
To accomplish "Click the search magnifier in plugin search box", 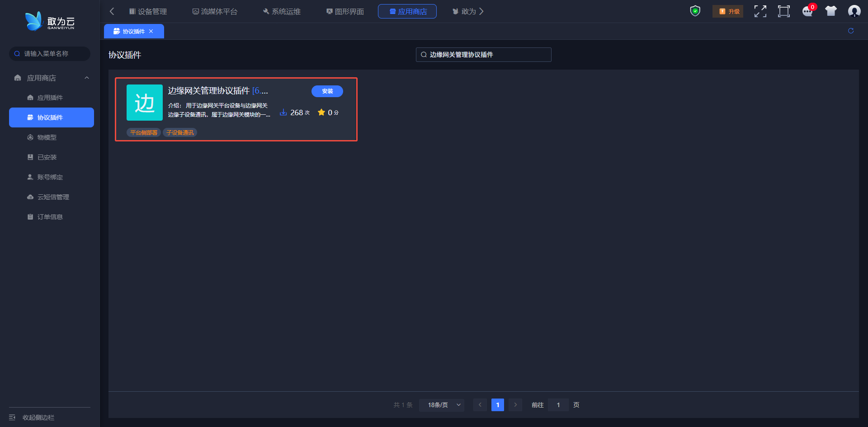I will pos(424,55).
